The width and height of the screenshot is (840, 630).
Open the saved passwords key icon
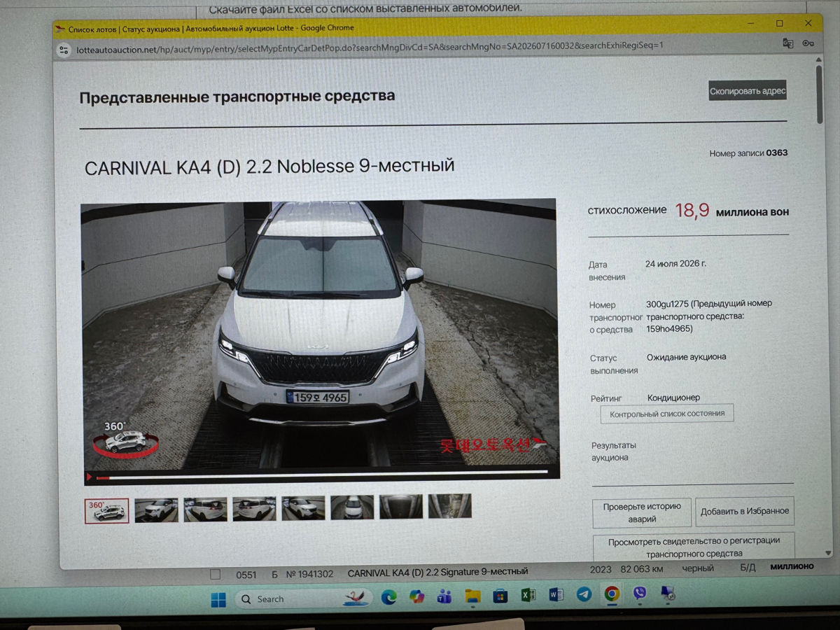[808, 43]
